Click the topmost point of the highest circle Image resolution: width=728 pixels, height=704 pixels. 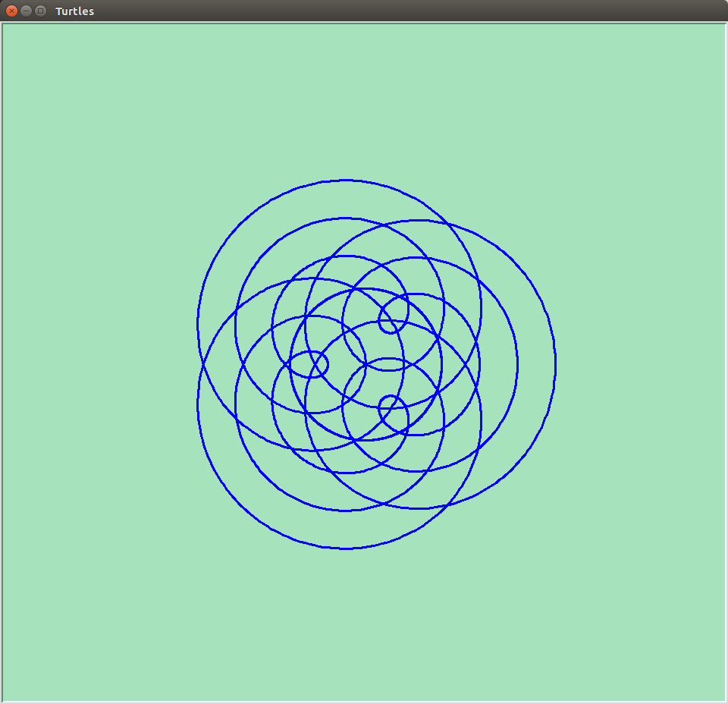[346, 181]
